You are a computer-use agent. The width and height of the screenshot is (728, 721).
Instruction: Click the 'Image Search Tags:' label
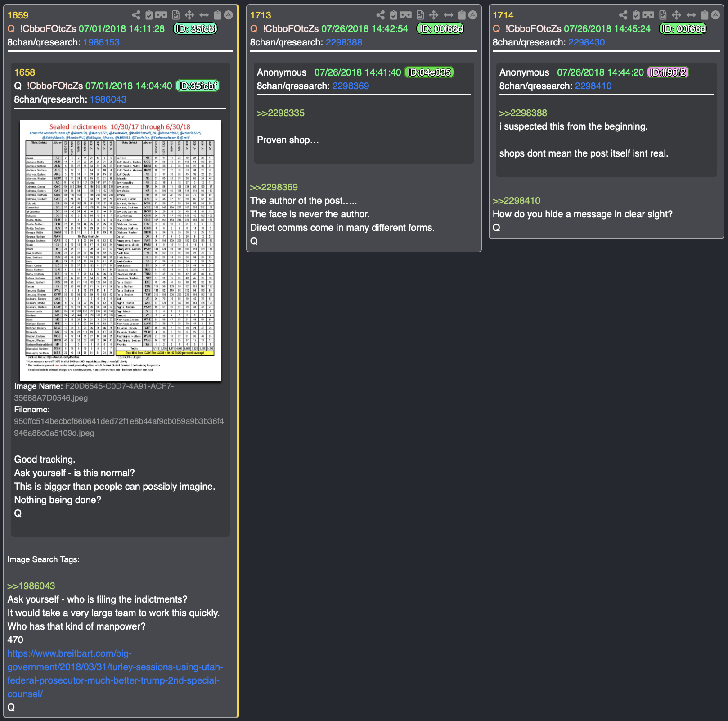(x=43, y=559)
